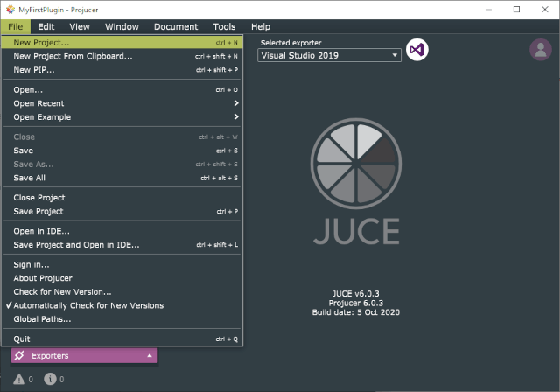
Task: Open the user account avatar icon
Action: pyautogui.click(x=541, y=50)
